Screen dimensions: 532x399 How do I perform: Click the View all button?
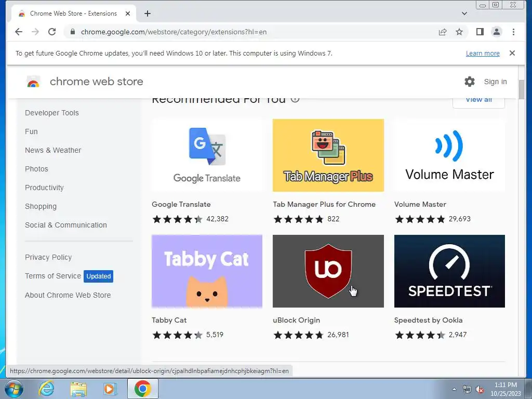point(478,101)
